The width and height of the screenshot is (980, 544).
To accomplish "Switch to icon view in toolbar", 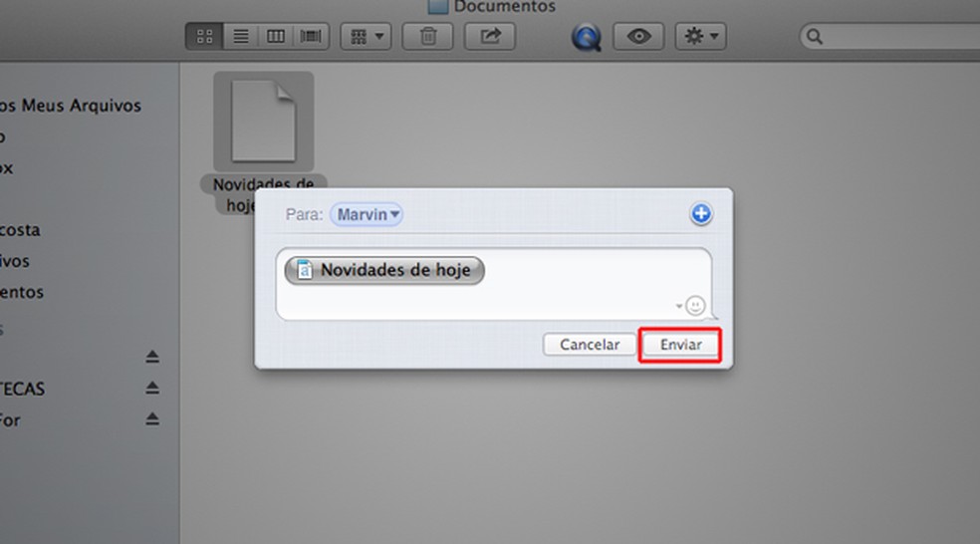I will 204,36.
